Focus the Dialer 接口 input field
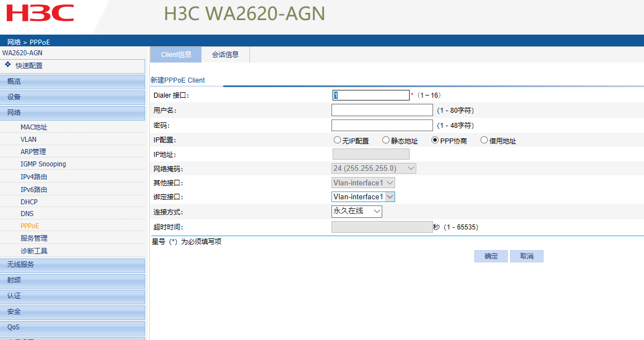Screen dimensions: 644x340 point(371,95)
